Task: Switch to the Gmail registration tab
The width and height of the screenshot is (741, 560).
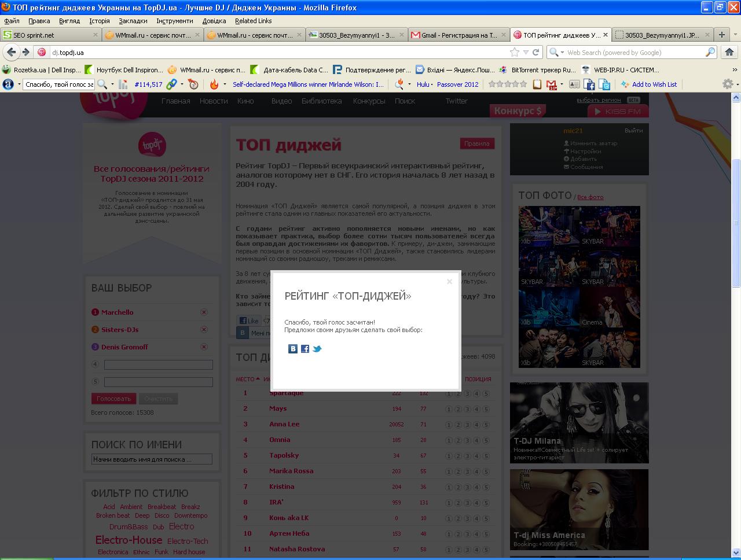Action: pyautogui.click(x=459, y=35)
